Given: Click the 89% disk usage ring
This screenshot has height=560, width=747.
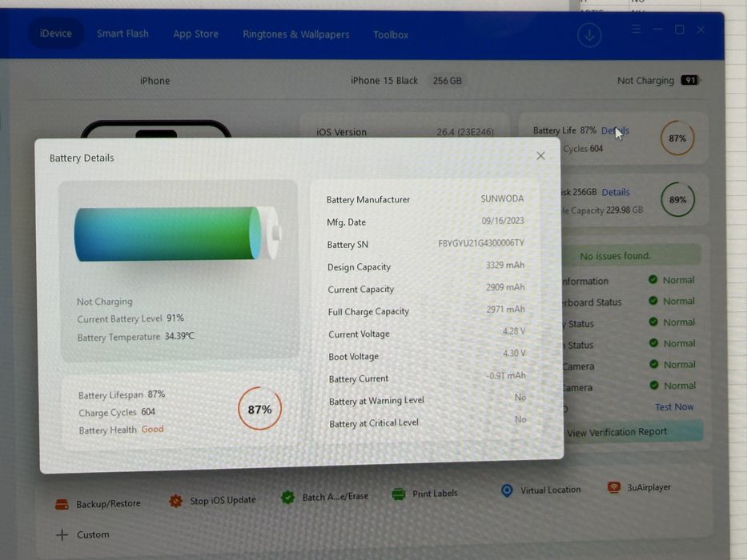Looking at the screenshot, I should coord(677,199).
